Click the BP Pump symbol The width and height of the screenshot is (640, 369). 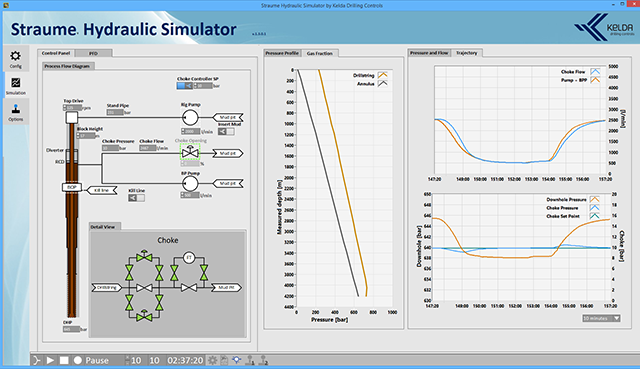[190, 184]
